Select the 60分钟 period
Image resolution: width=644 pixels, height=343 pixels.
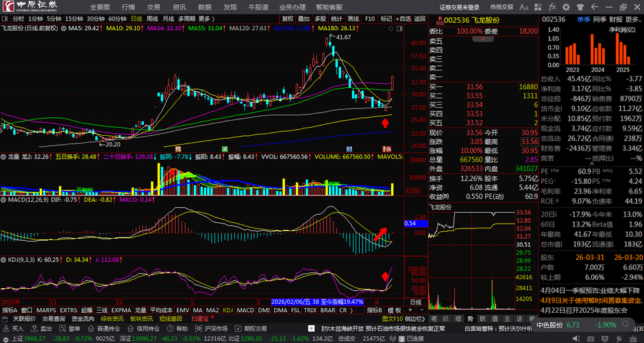click(117, 19)
